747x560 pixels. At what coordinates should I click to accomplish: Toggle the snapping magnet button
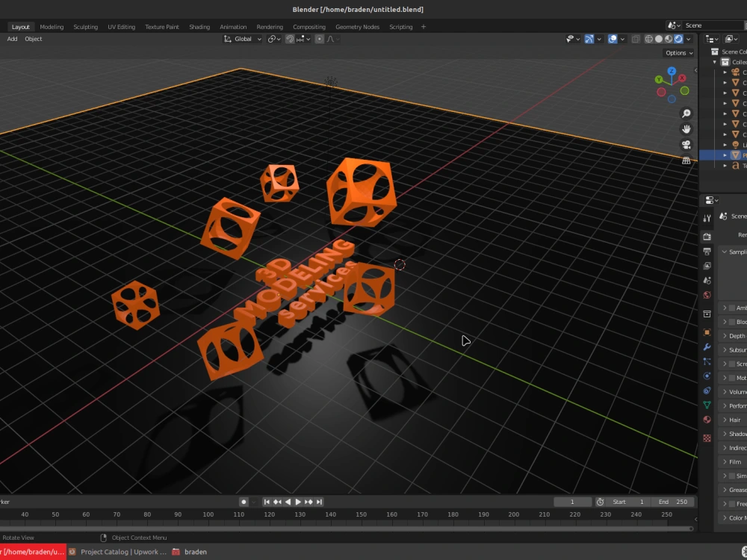point(290,39)
